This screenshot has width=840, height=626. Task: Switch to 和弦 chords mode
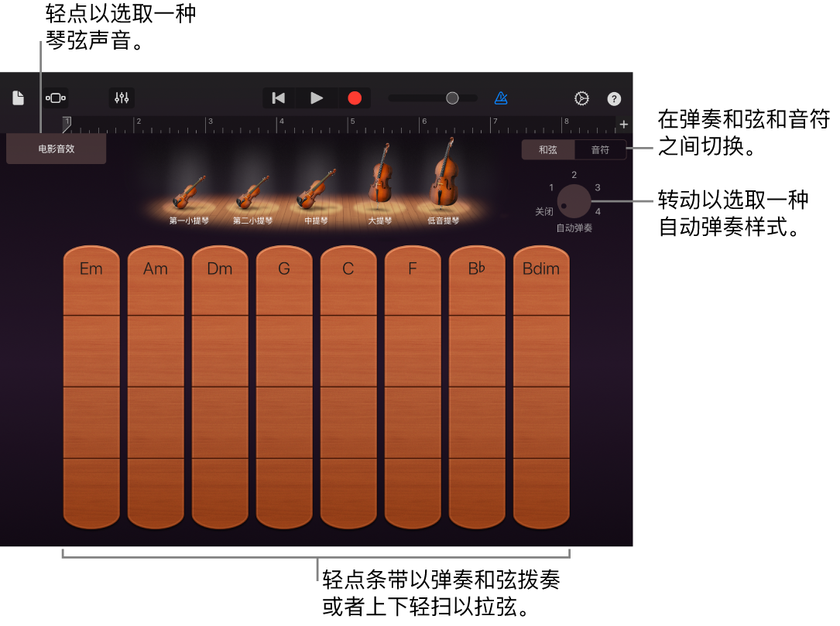click(548, 150)
